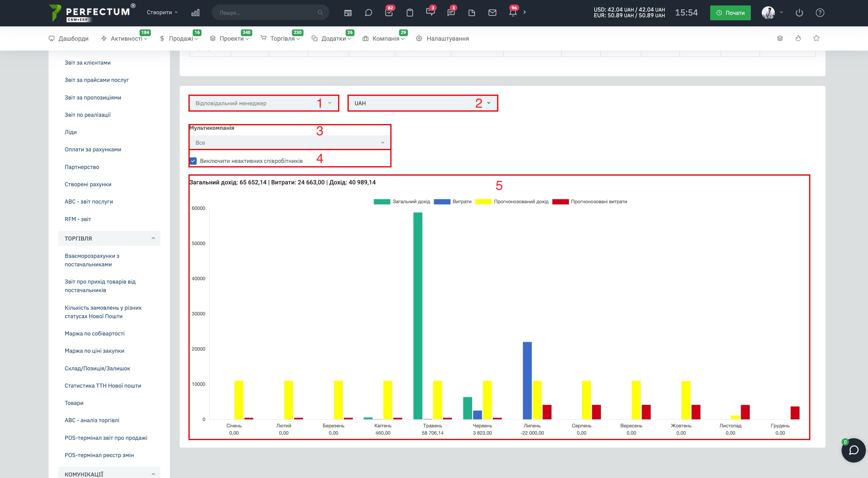Click the notifications bell with 96 badge

click(x=513, y=12)
